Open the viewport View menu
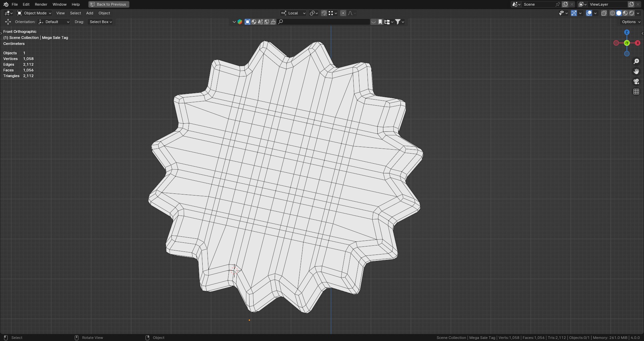The width and height of the screenshot is (644, 341). click(60, 13)
